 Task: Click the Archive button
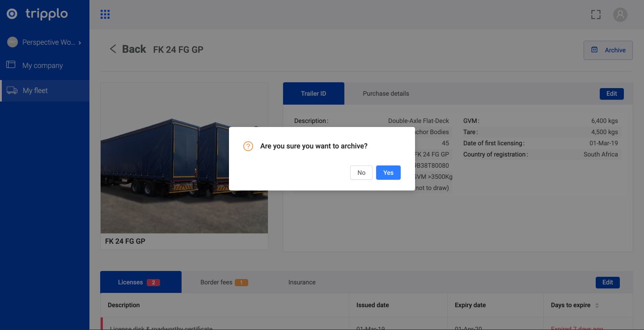coord(608,50)
